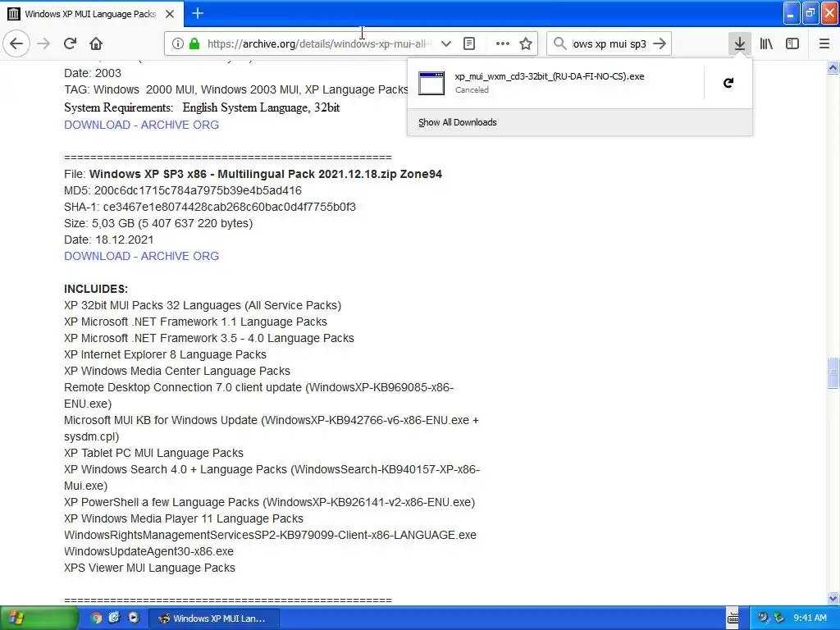The width and height of the screenshot is (840, 630).
Task: Click the search box containing 'xp mui sp3'
Action: coord(609,43)
